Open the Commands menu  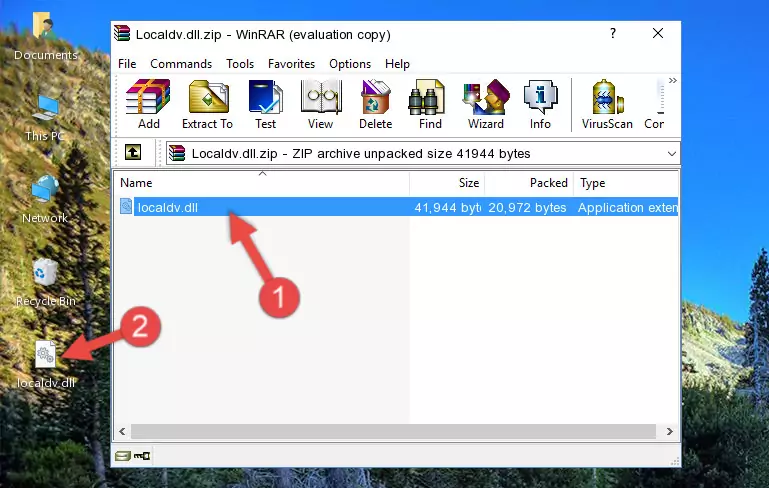181,64
